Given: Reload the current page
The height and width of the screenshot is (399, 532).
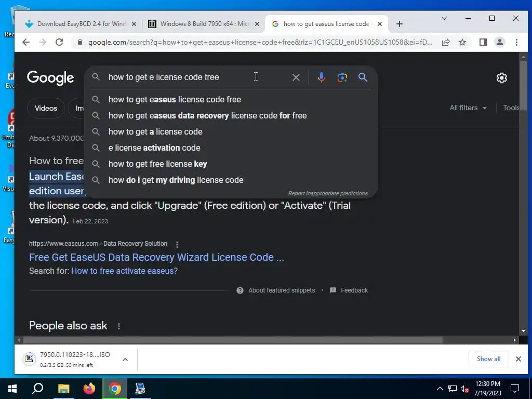Looking at the screenshot, I should 59,42.
